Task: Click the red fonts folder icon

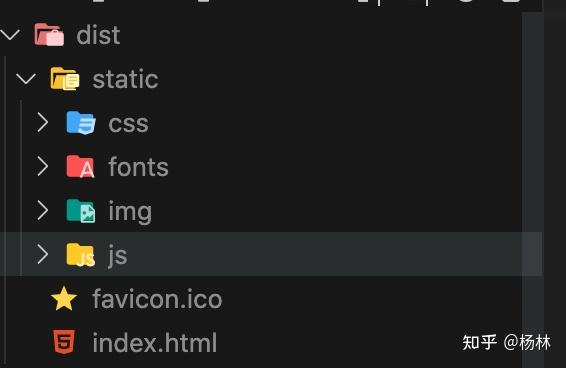Action: tap(80, 166)
